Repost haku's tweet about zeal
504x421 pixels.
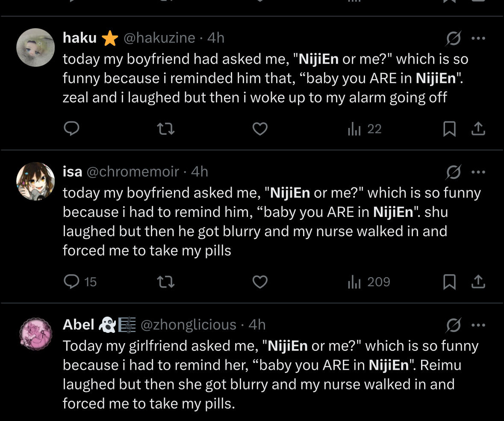165,129
